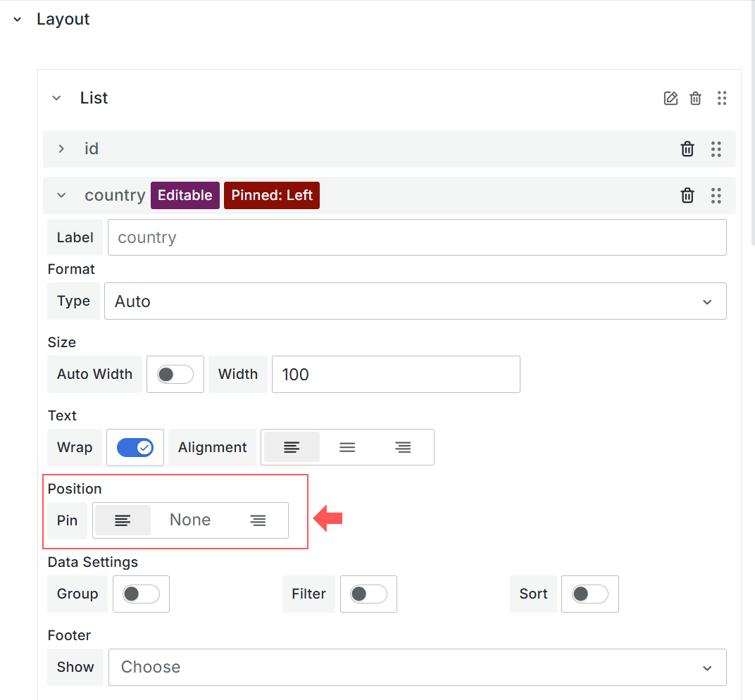
Task: Click the drag handle for List
Action: (721, 99)
